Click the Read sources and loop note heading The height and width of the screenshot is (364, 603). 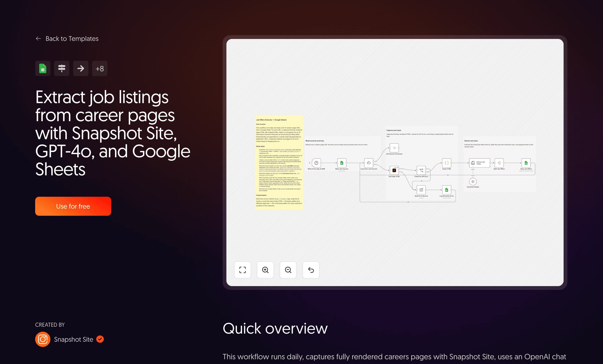[x=315, y=141]
